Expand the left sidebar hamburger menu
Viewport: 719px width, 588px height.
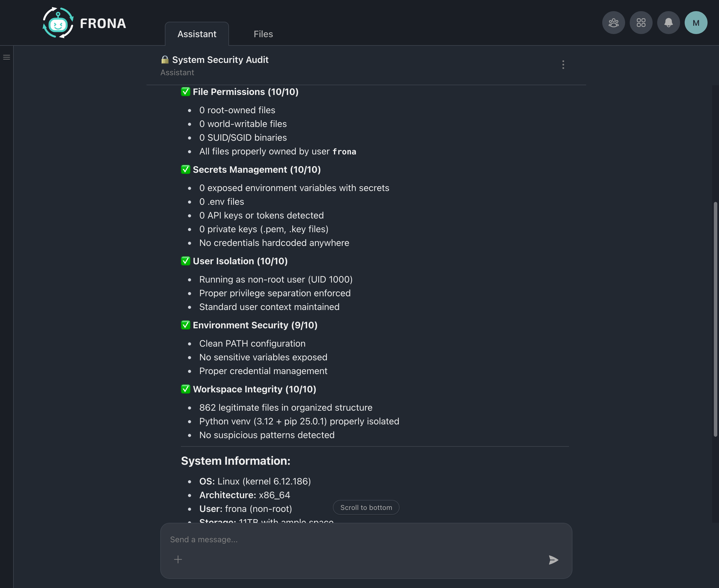(7, 57)
